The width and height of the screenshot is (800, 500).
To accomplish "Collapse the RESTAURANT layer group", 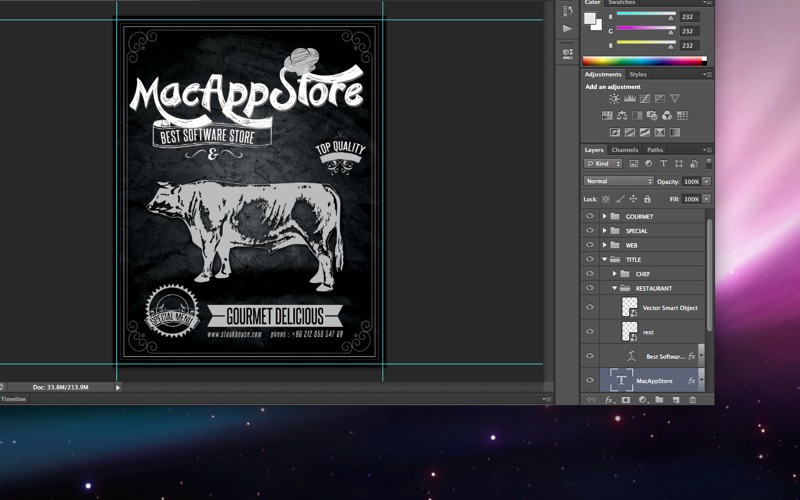I will coord(615,288).
